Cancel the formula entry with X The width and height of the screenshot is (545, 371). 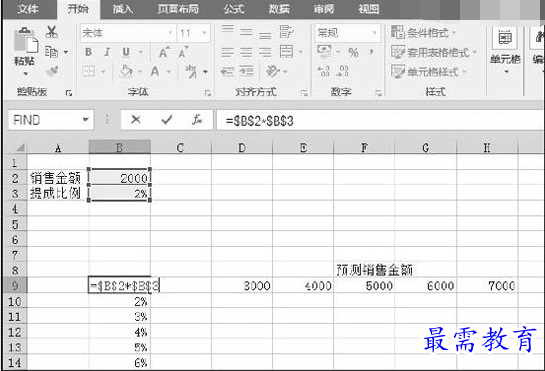pyautogui.click(x=136, y=120)
